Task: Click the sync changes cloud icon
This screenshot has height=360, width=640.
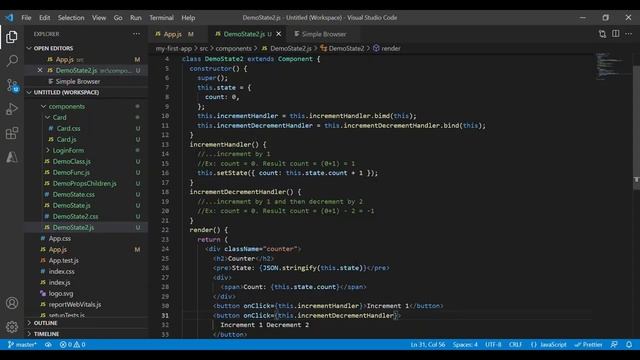Action: pyautogui.click(x=48, y=344)
